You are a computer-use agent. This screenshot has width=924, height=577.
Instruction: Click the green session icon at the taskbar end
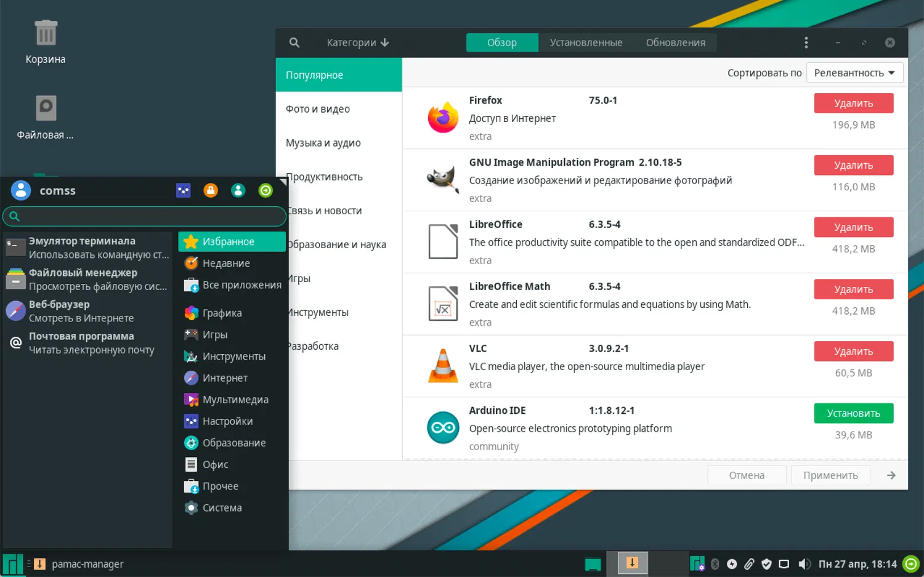911,564
